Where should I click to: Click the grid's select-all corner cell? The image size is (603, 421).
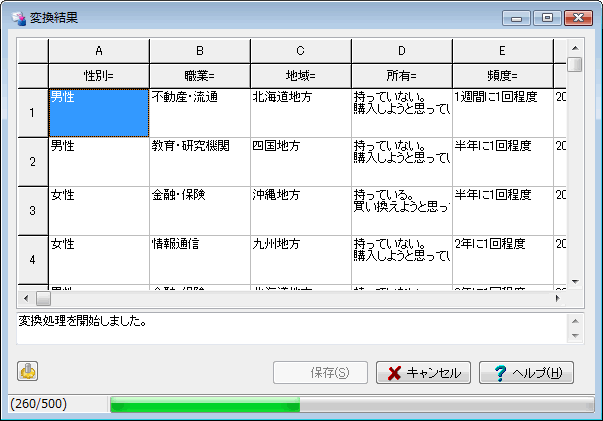(x=32, y=50)
